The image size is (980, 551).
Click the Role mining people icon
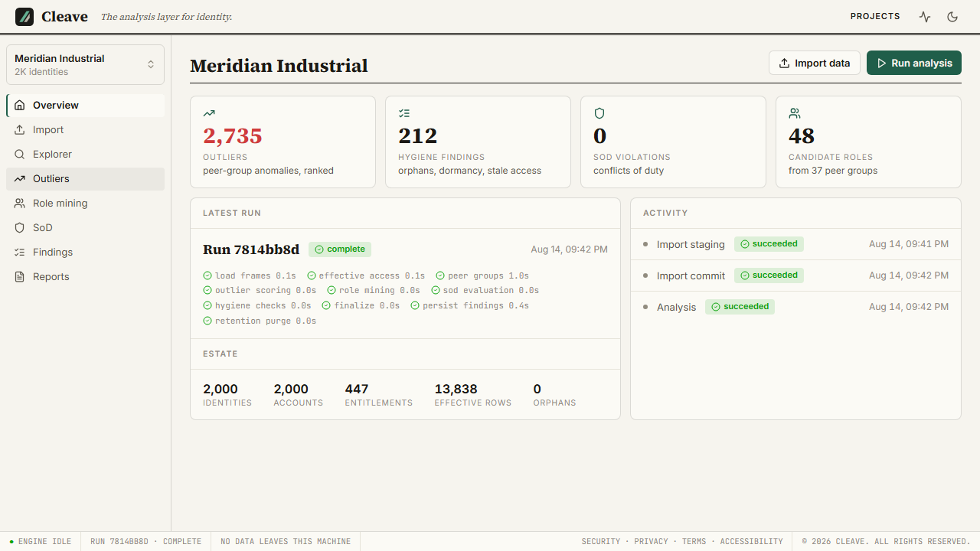tap(20, 204)
